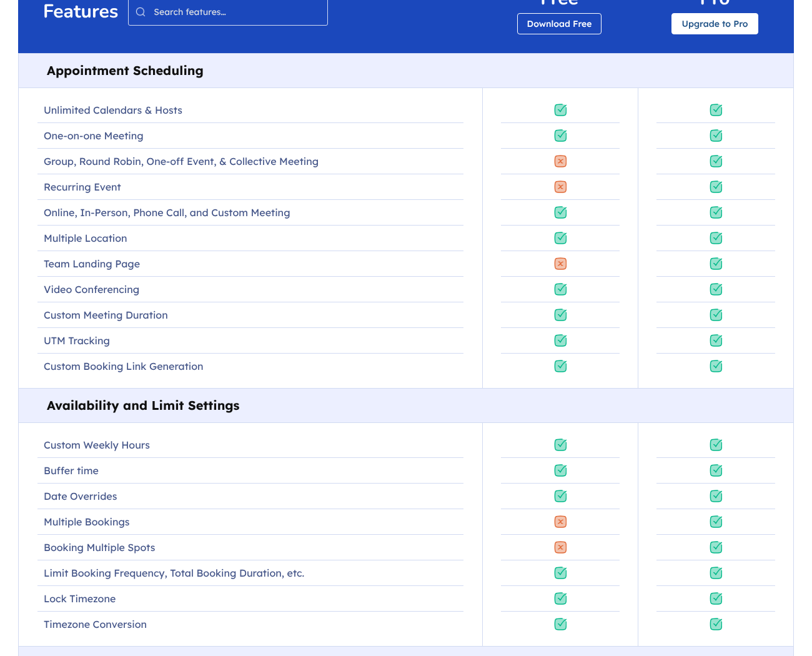Screen dimensions: 812x656
Task: Click Pro column checkmark for Date Overrides
Action: 716,496
